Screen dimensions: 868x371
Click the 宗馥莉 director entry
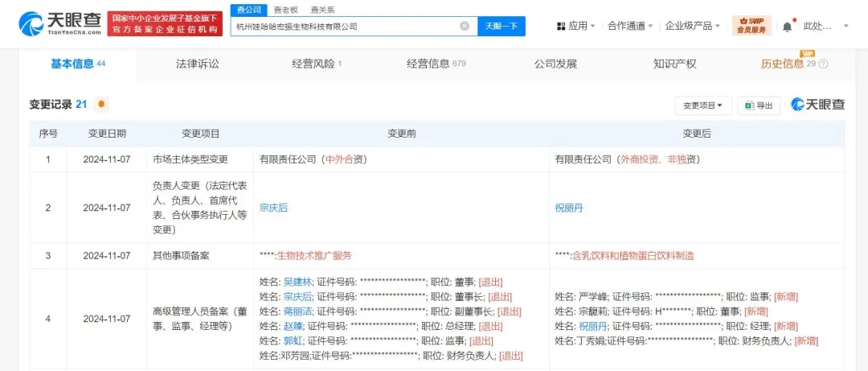pos(661,311)
